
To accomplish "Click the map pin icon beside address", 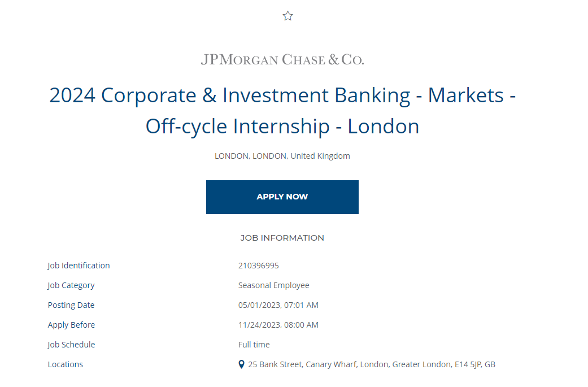I will pyautogui.click(x=242, y=364).
